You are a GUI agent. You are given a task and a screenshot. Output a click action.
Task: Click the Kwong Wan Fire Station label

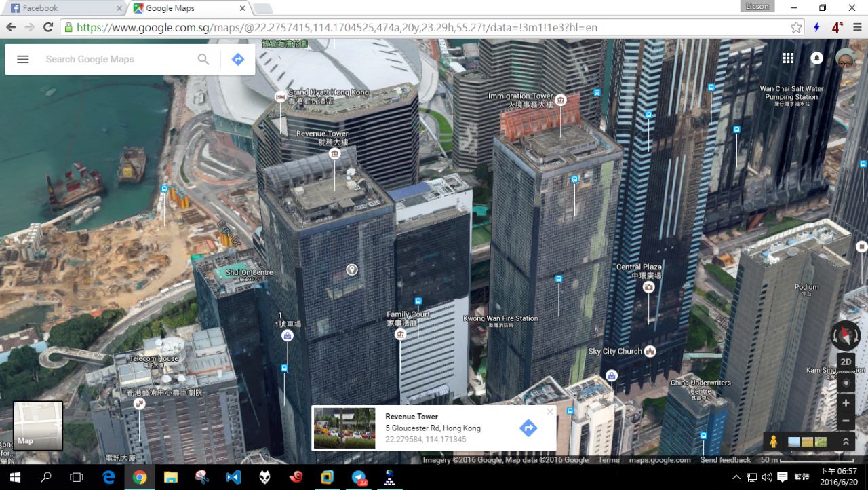[x=500, y=318]
